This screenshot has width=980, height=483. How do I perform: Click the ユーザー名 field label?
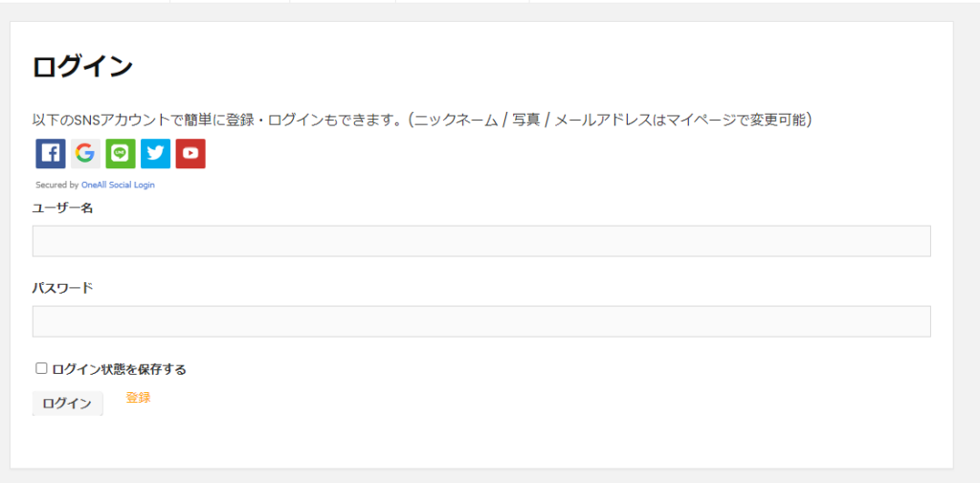(62, 208)
